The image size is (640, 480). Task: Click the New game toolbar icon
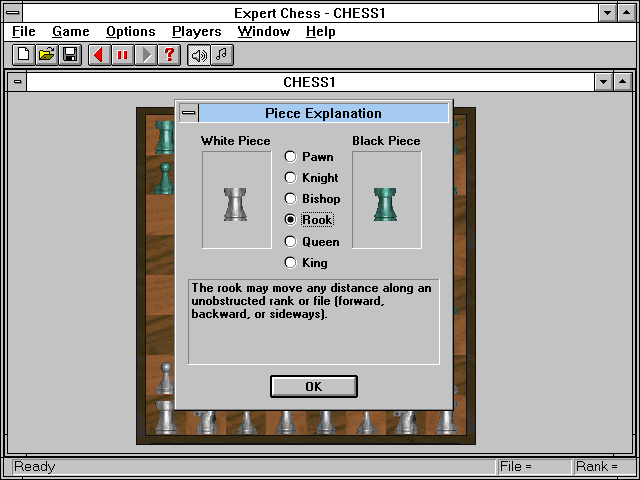click(22, 55)
